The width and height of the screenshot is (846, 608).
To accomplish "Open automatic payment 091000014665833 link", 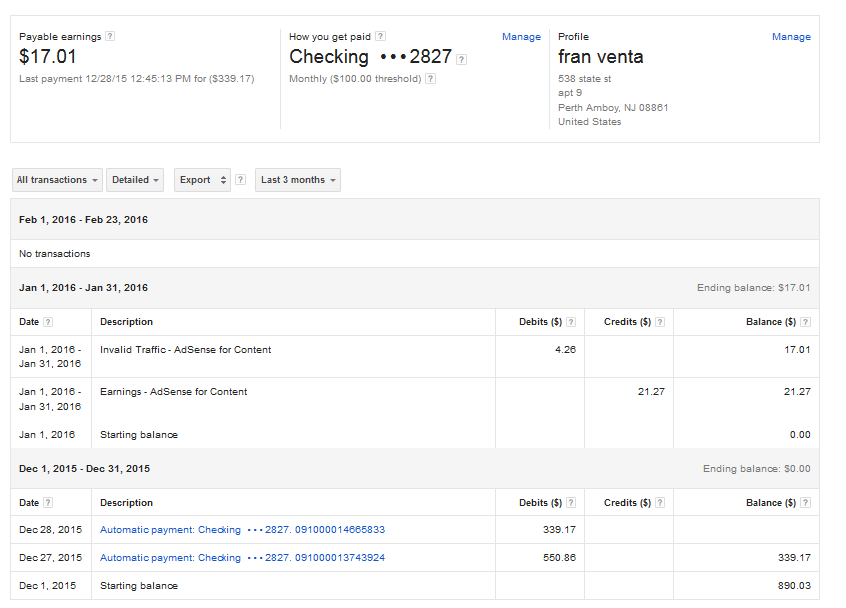I will coord(242,530).
